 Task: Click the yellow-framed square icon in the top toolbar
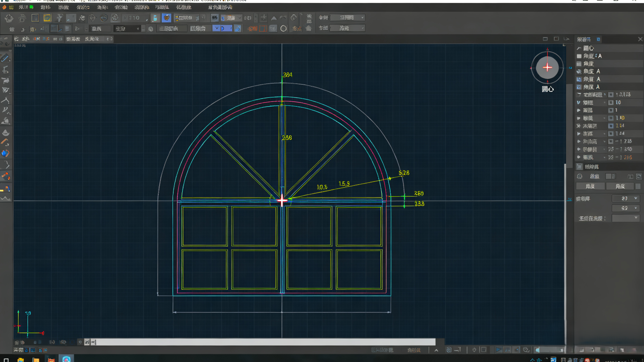tap(47, 18)
